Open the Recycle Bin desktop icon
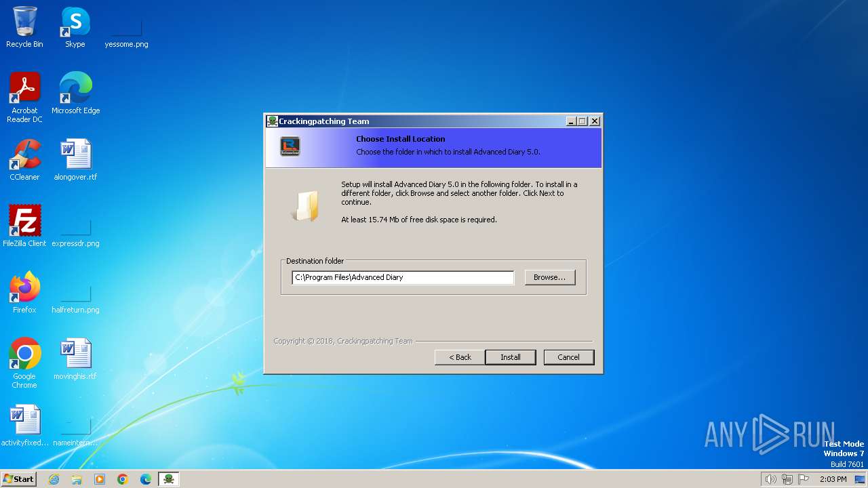This screenshot has width=868, height=488. 24,27
